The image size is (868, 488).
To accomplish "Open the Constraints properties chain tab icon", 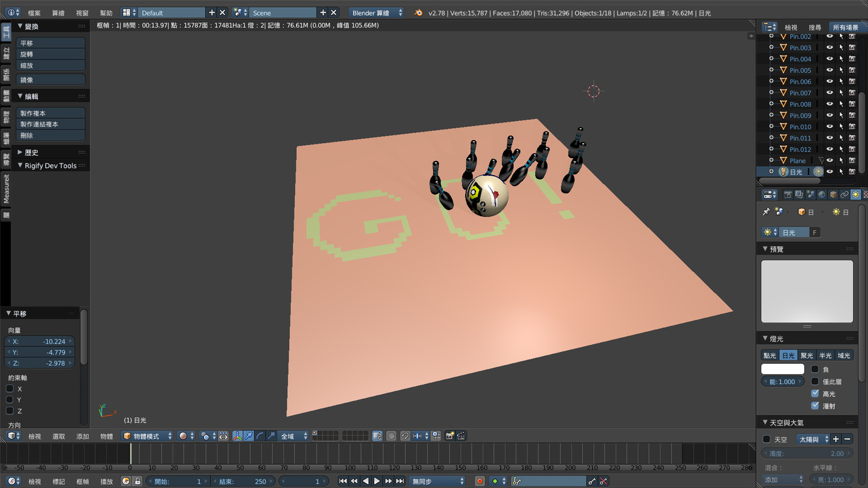I will pyautogui.click(x=845, y=195).
